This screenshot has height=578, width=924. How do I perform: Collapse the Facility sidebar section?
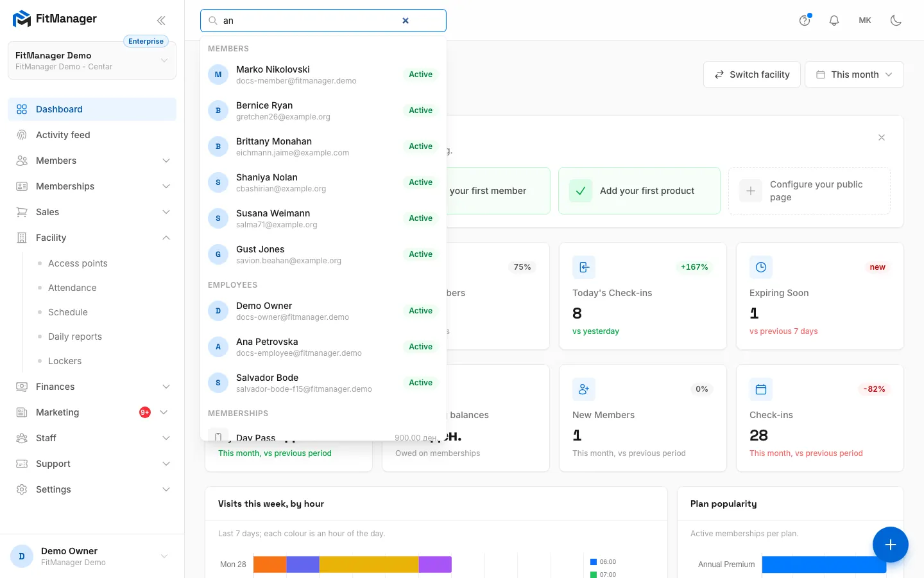(x=92, y=238)
